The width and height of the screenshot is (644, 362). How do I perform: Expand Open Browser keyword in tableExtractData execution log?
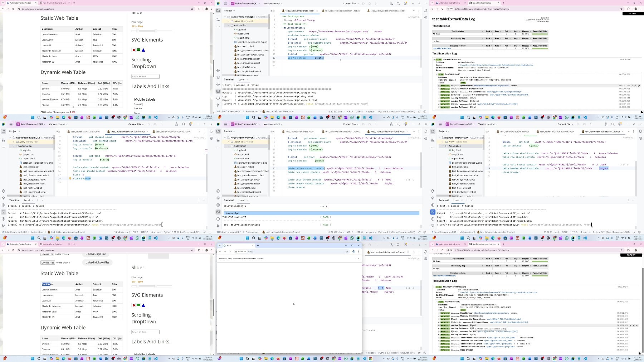439,86
